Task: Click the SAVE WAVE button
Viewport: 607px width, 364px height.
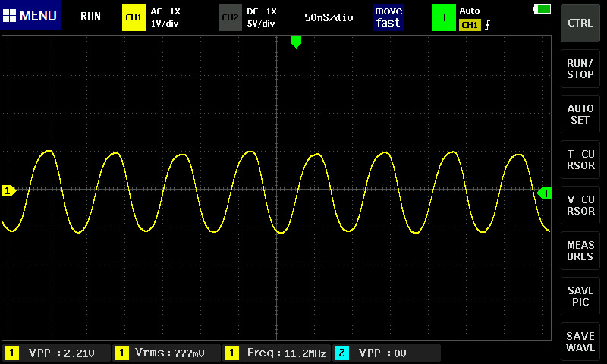Action: 580,341
